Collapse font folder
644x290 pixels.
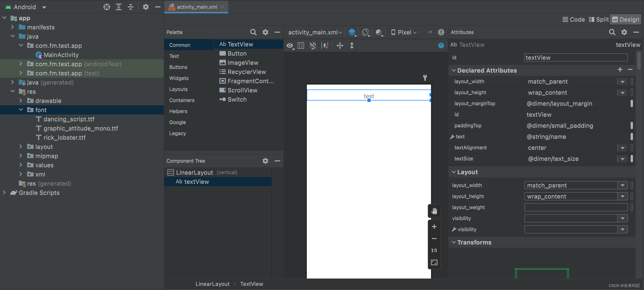[x=21, y=110]
